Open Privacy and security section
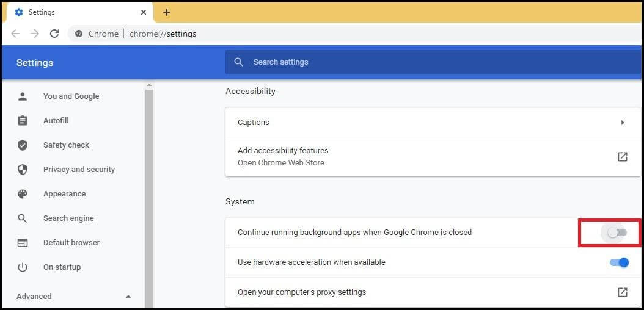The image size is (644, 310). click(x=79, y=170)
